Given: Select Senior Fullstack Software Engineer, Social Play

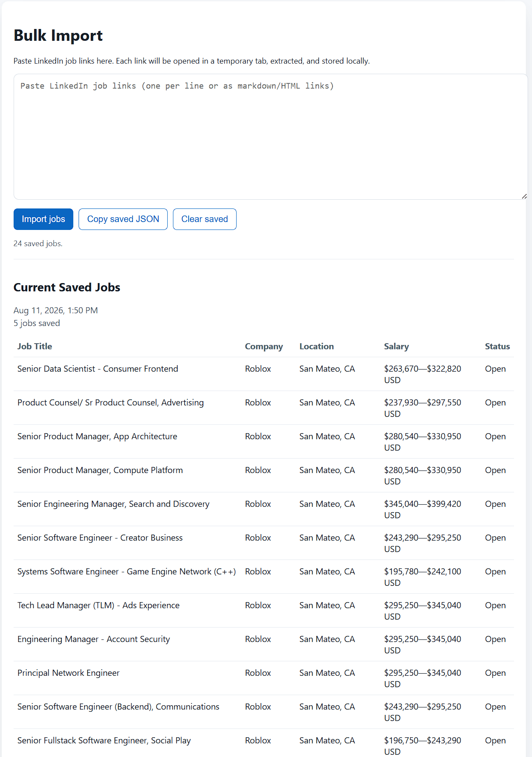Looking at the screenshot, I should tap(104, 740).
